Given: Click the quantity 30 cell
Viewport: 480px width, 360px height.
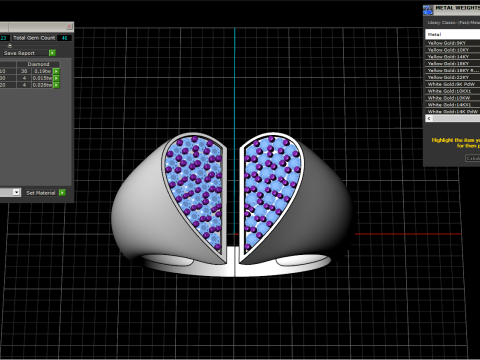Looking at the screenshot, I should (x=24, y=71).
